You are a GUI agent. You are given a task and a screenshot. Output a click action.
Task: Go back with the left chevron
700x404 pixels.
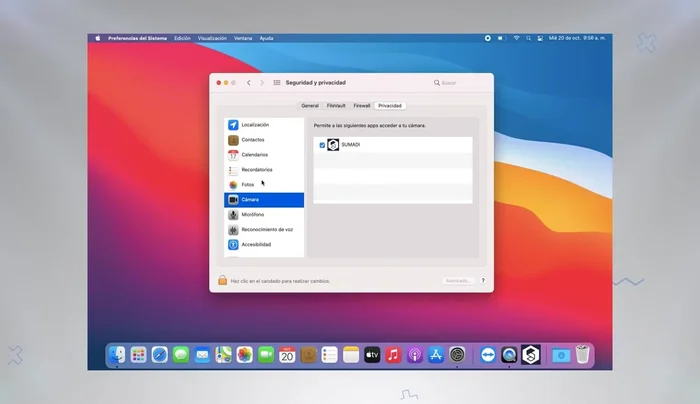(x=249, y=83)
